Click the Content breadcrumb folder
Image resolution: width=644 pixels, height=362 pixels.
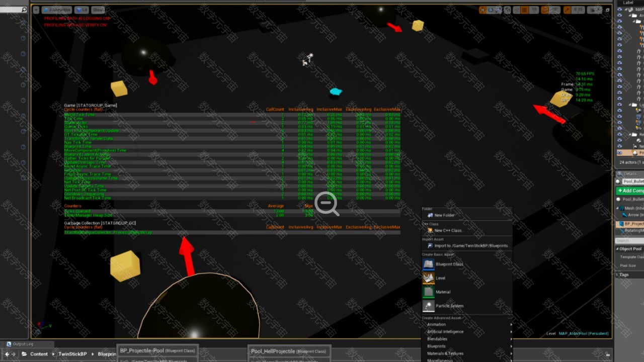pyautogui.click(x=39, y=354)
